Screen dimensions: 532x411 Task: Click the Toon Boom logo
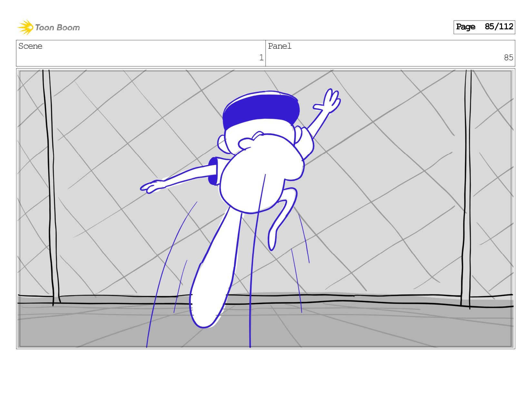48,27
